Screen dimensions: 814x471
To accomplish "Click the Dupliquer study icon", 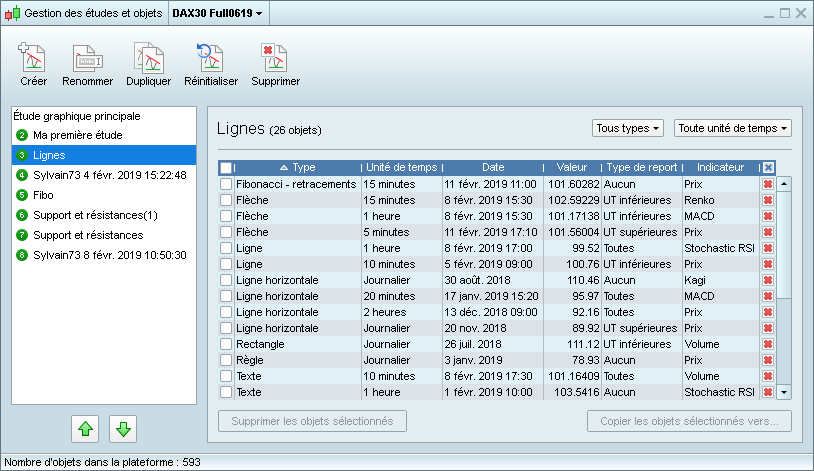I will coord(148,59).
